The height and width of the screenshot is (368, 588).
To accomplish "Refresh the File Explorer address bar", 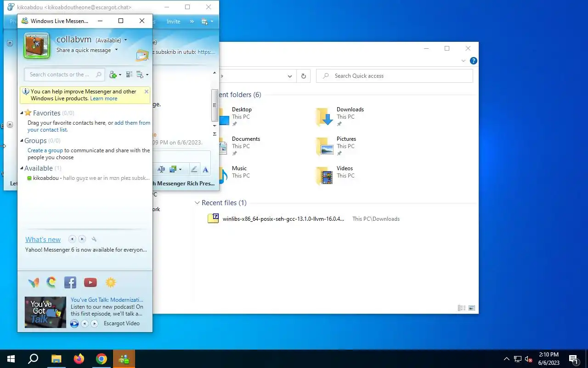I will click(303, 76).
